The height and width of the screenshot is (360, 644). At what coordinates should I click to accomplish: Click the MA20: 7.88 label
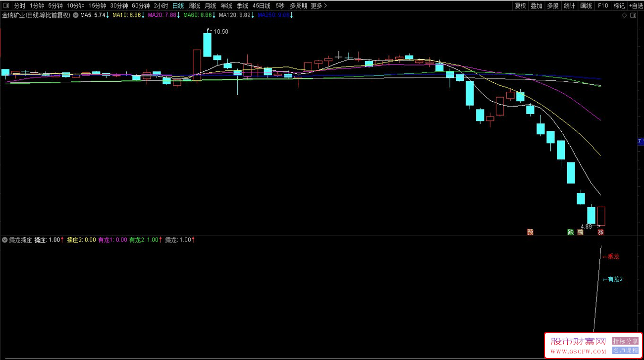162,15
